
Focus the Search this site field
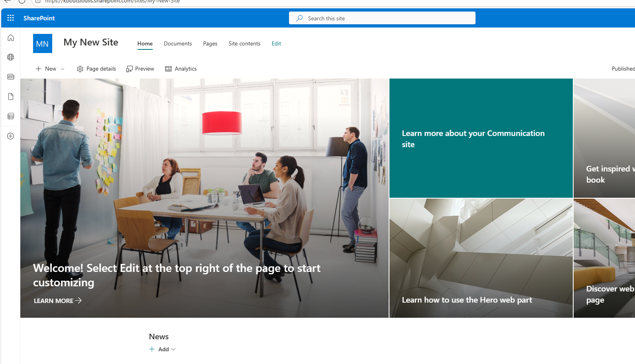(382, 18)
